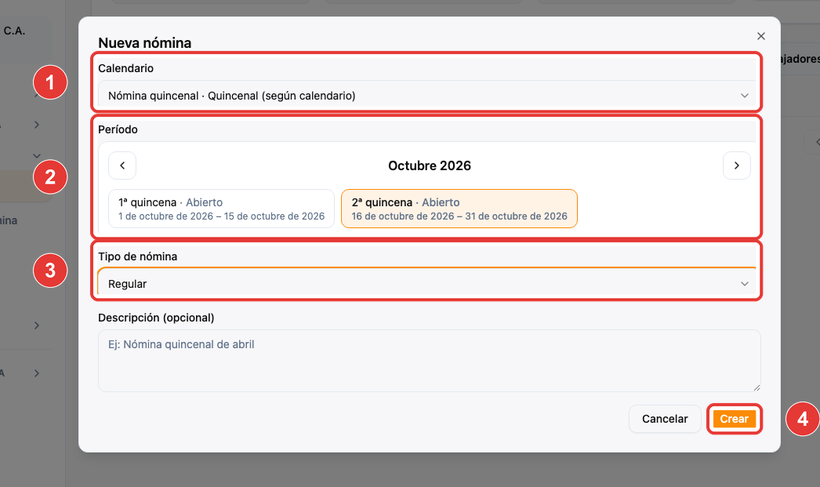
Task: Grab the description textarea corner handle
Action: click(x=757, y=388)
